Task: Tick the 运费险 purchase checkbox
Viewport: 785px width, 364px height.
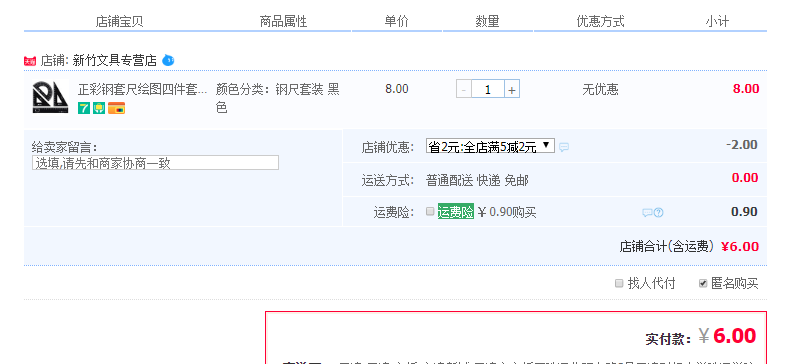Action: [x=430, y=211]
